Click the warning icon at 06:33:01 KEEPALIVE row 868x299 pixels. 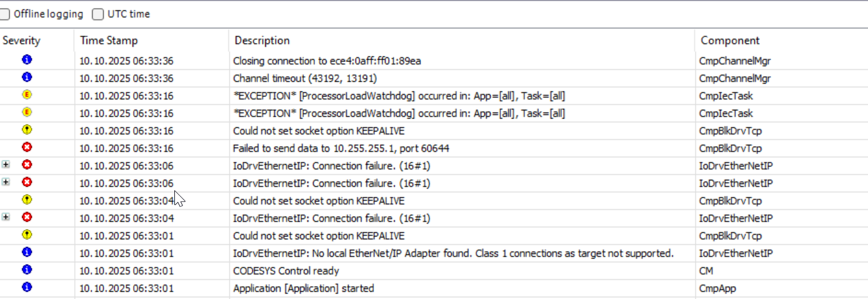[x=27, y=235]
